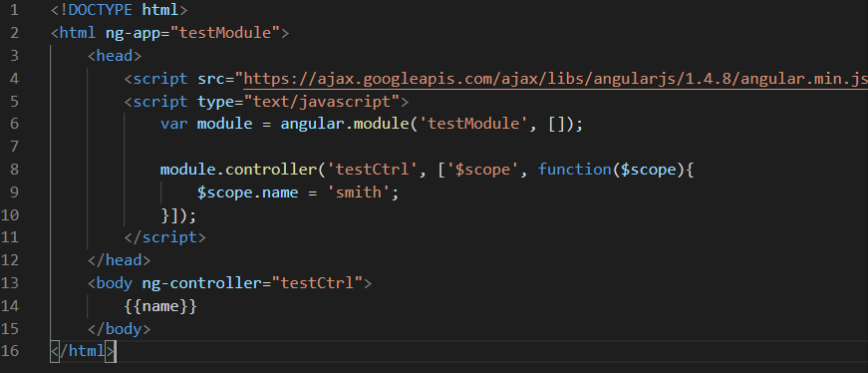This screenshot has height=373, width=868.
Task: Click the 'smith' string value
Action: click(359, 192)
